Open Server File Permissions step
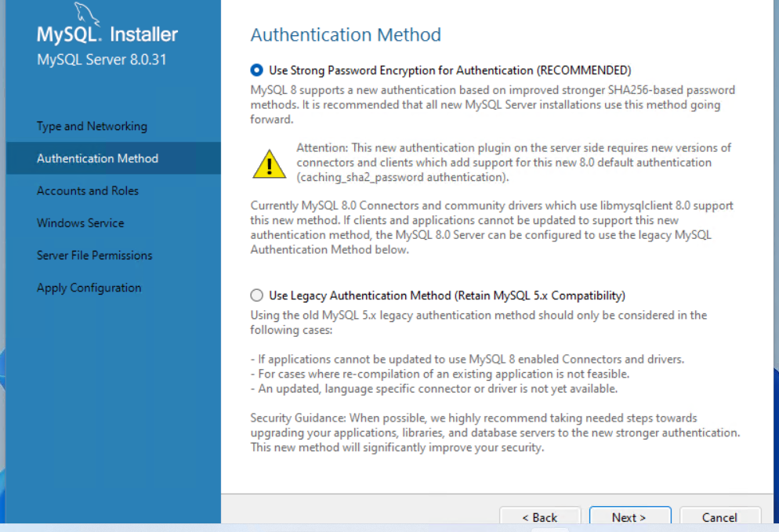The height and width of the screenshot is (532, 779). 94,255
